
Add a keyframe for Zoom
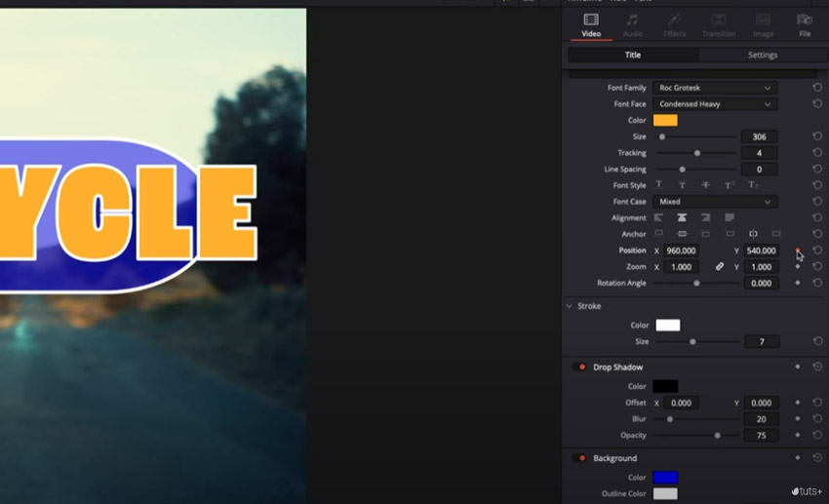click(x=797, y=267)
